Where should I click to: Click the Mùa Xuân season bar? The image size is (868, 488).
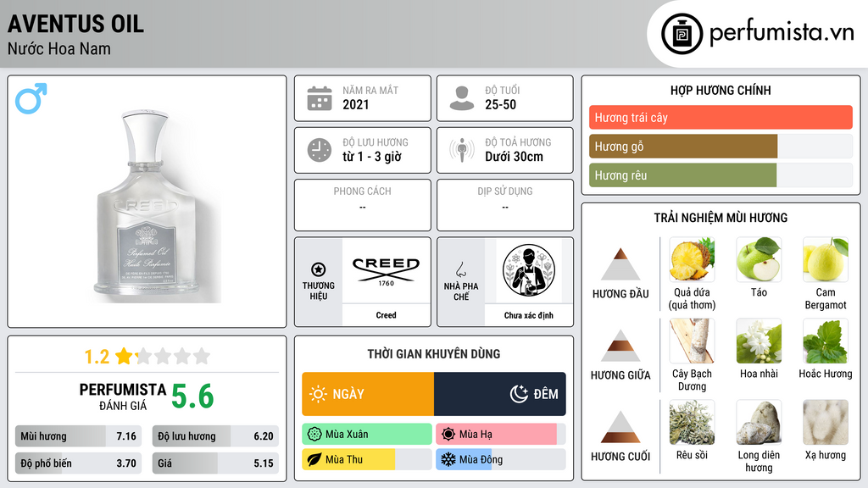click(x=367, y=435)
